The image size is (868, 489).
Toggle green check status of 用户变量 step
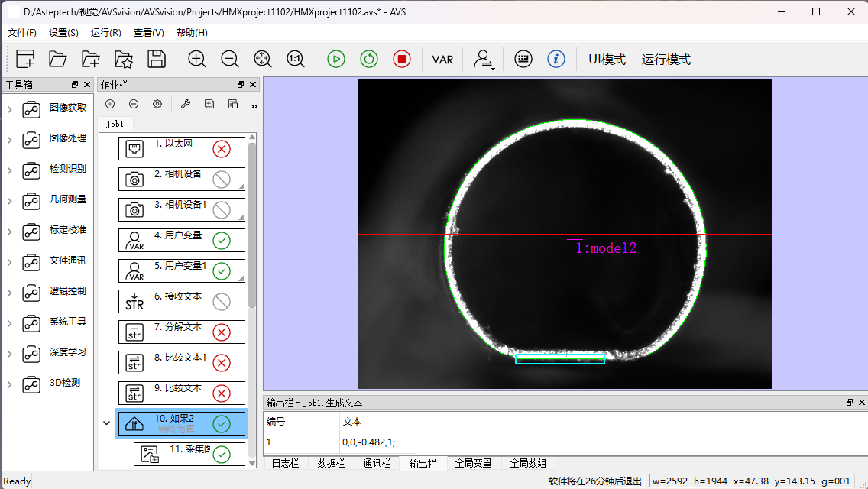[222, 241]
